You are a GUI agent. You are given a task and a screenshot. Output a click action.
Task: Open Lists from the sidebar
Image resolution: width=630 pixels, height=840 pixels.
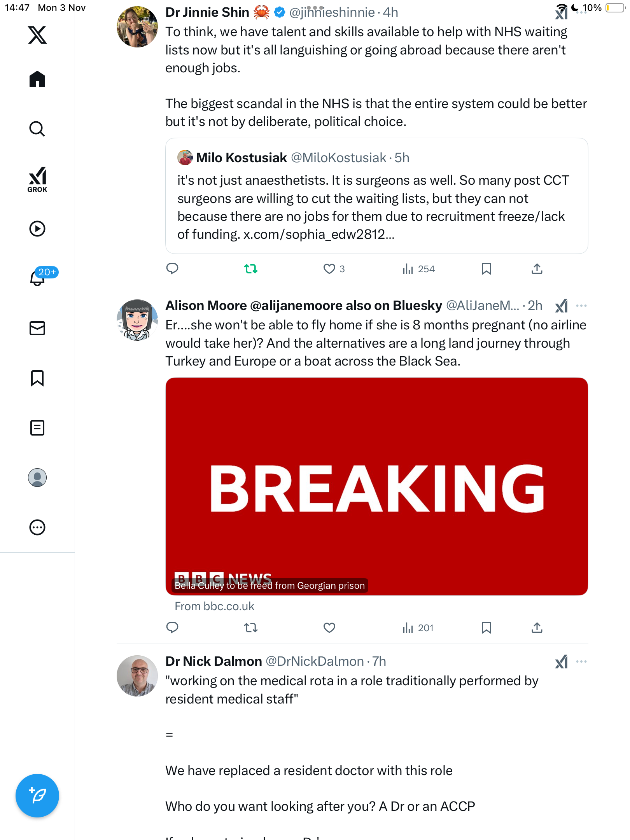(x=37, y=428)
